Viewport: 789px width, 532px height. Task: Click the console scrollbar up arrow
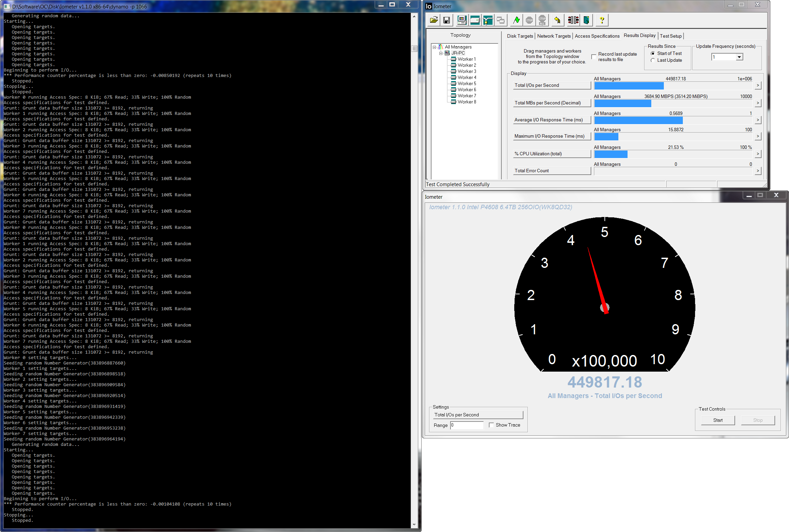pos(414,16)
